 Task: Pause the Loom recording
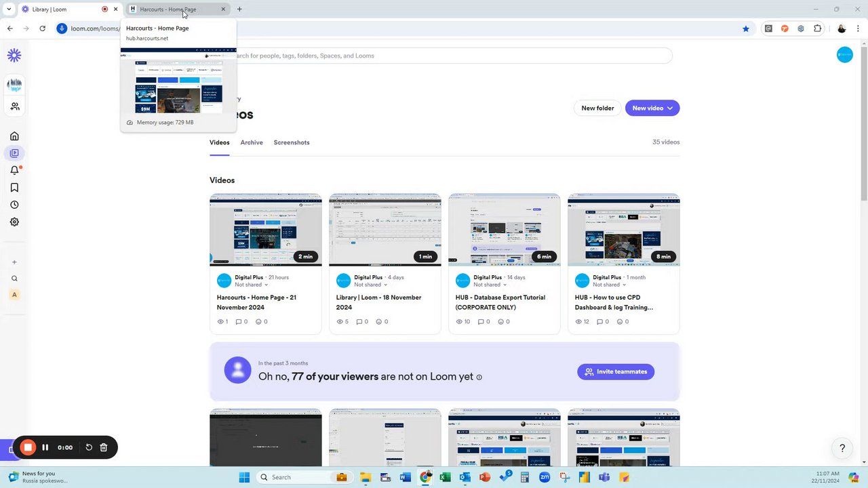[x=45, y=447]
